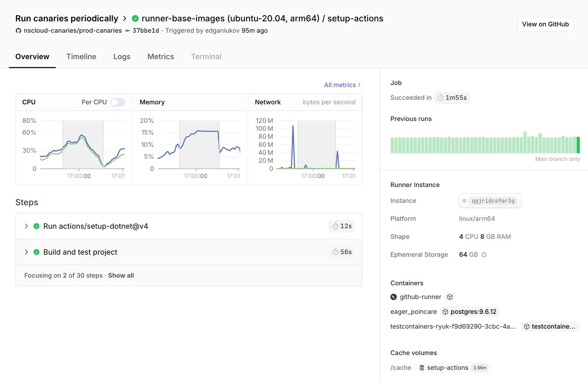Click the timer icon in Succeeded in 1m55s

pyautogui.click(x=440, y=98)
